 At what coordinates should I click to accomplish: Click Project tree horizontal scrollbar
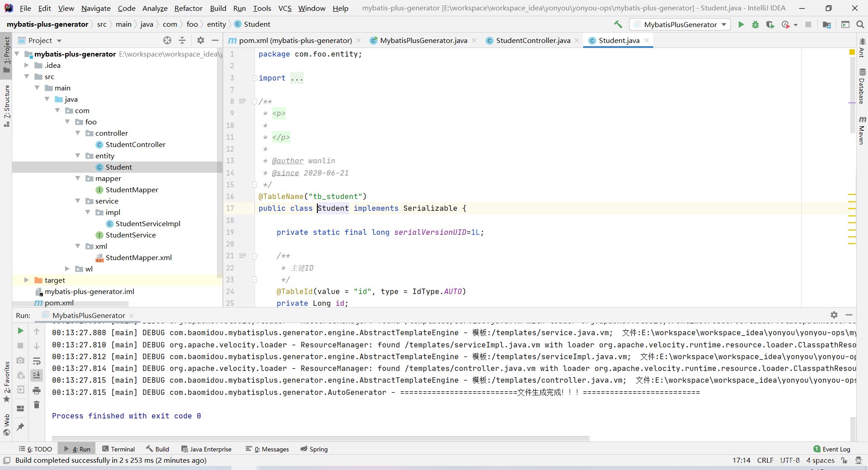(71, 304)
